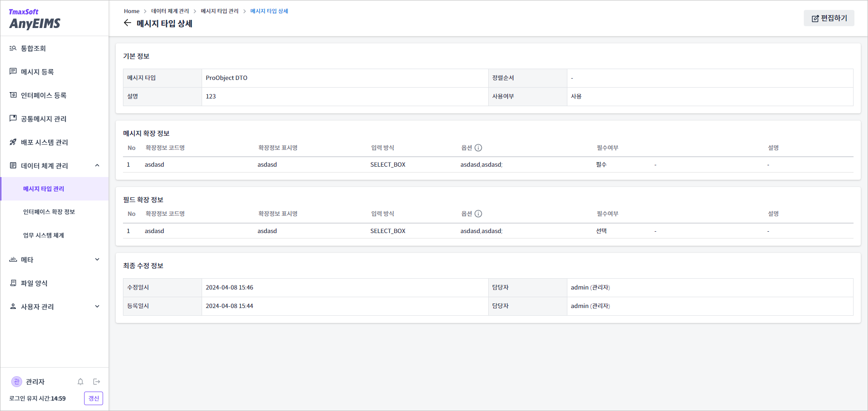Image resolution: width=868 pixels, height=411 pixels.
Task: Open 통합조회 menu
Action: pyautogui.click(x=54, y=48)
